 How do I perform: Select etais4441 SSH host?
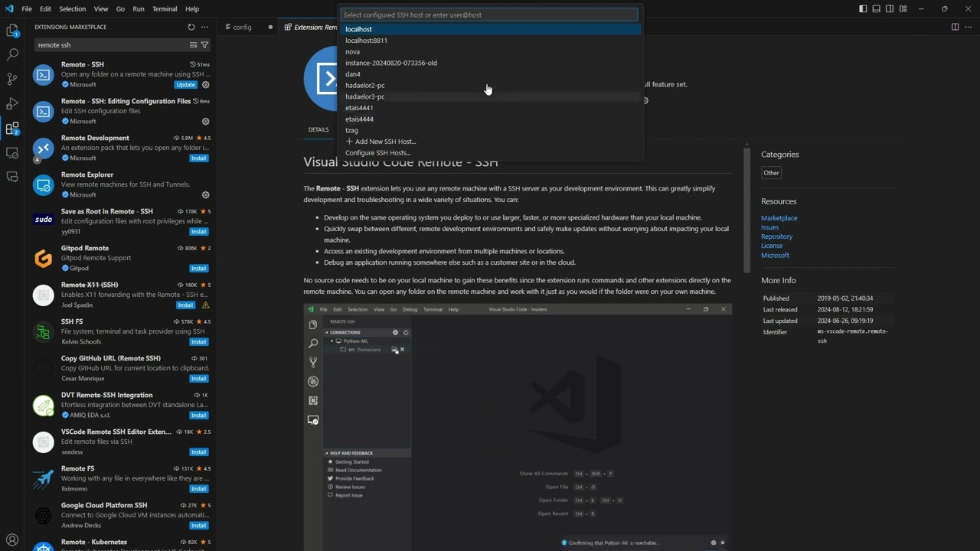[490, 108]
